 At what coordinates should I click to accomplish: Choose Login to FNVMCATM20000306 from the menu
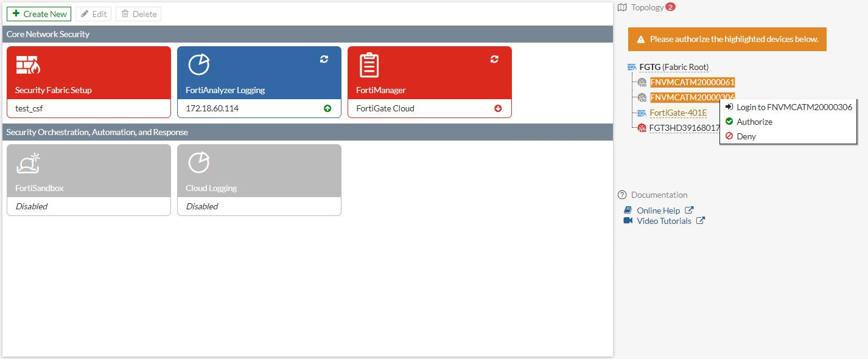788,107
